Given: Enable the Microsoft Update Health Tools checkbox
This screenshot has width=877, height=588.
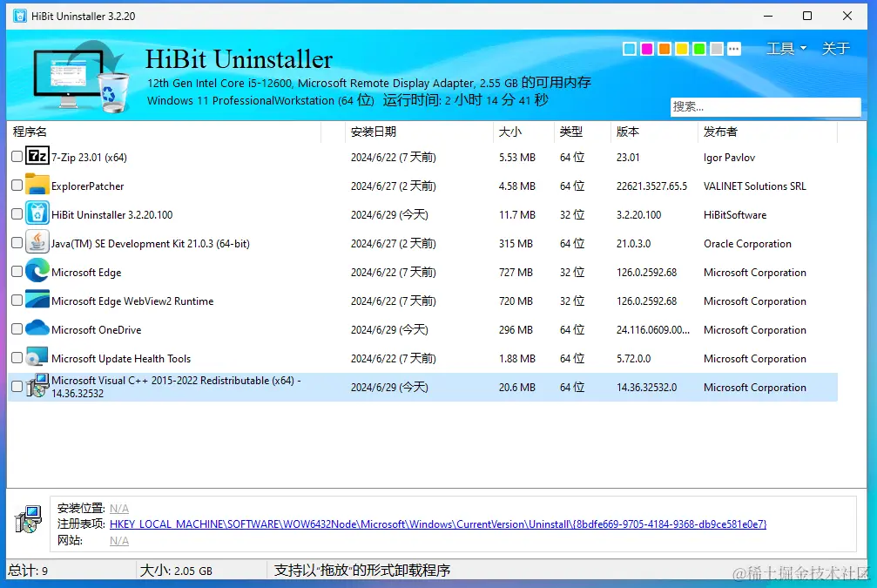Looking at the screenshot, I should tap(17, 357).
